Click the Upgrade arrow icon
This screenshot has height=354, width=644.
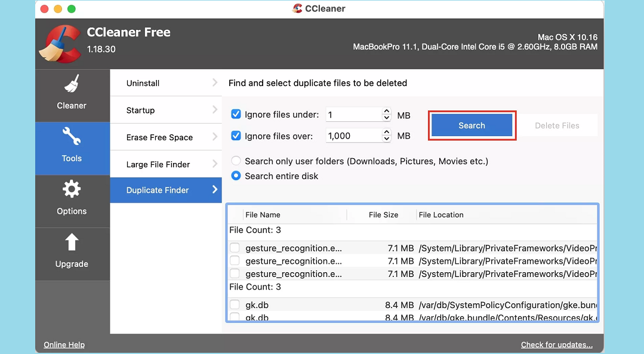[x=72, y=242]
